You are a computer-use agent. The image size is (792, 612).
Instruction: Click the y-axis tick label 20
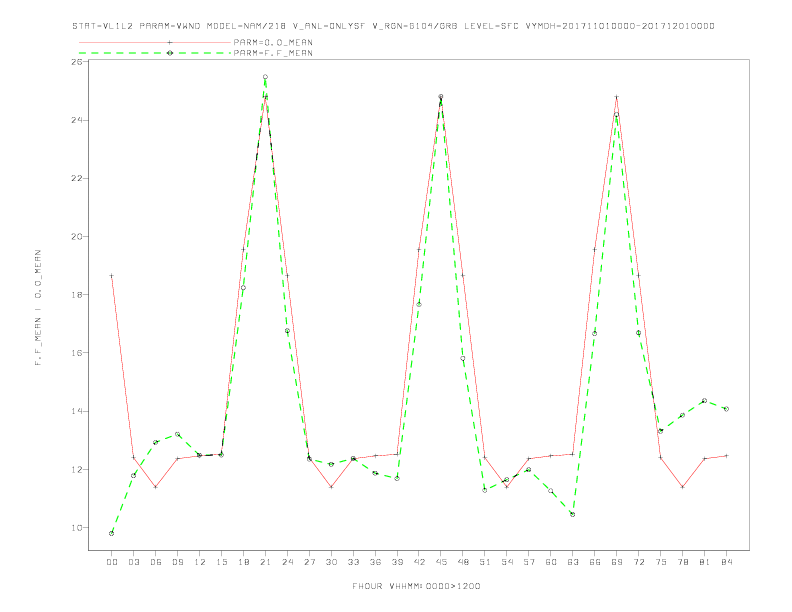77,236
